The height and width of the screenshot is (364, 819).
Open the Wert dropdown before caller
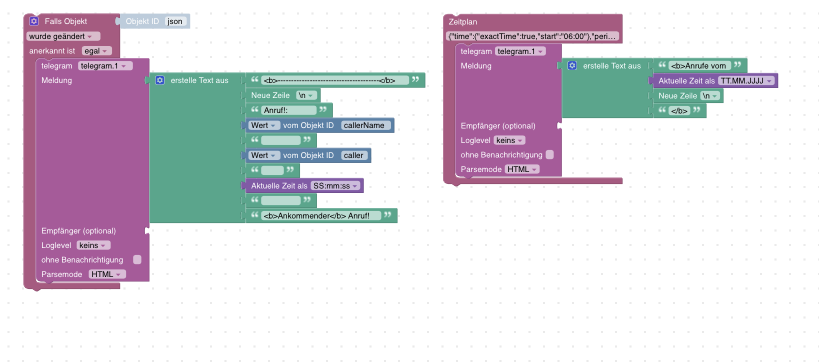(262, 156)
